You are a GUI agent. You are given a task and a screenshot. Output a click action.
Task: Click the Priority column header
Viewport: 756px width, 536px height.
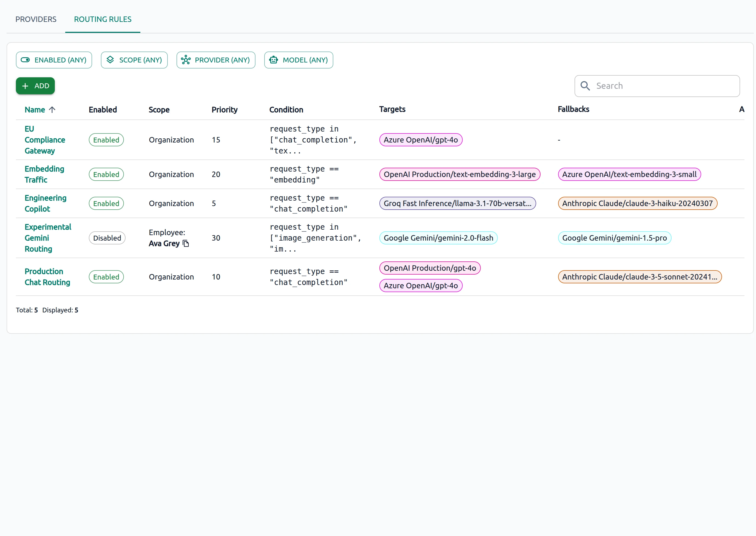[x=224, y=110]
